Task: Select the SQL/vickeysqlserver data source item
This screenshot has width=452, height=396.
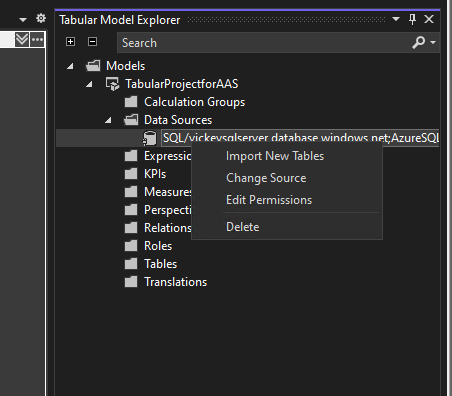Action: coord(300,138)
